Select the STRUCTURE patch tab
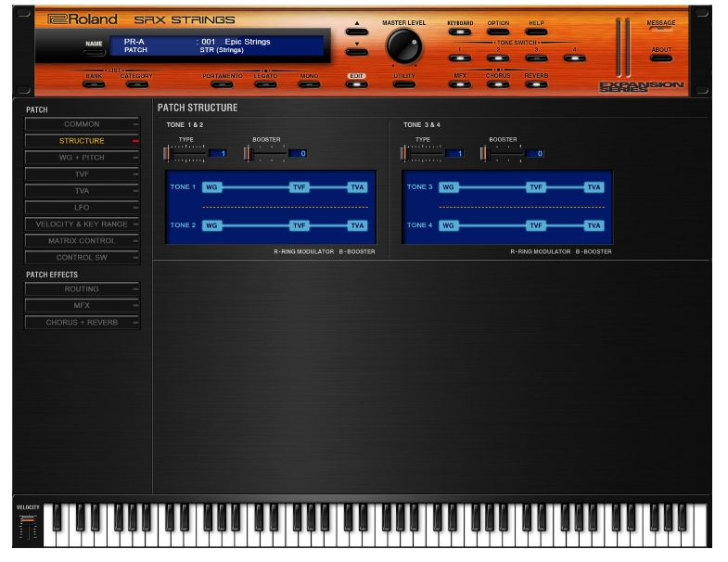728x562 pixels. point(83,141)
